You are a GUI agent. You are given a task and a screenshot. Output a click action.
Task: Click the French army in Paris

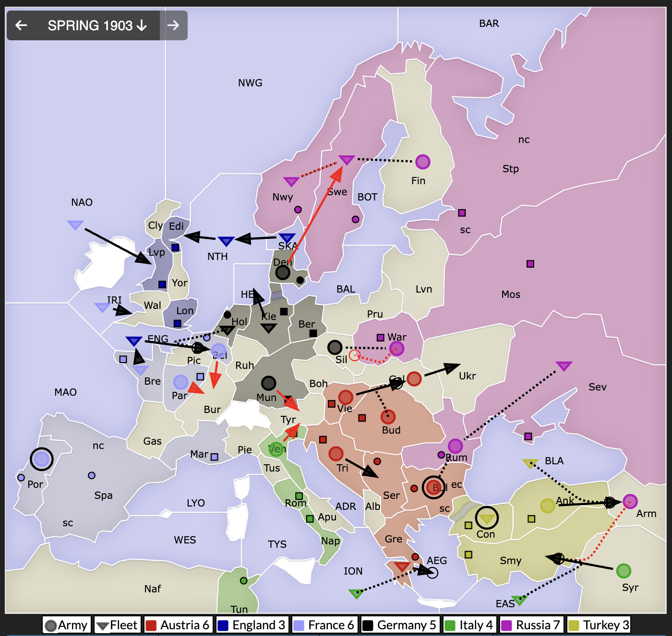[x=180, y=382]
